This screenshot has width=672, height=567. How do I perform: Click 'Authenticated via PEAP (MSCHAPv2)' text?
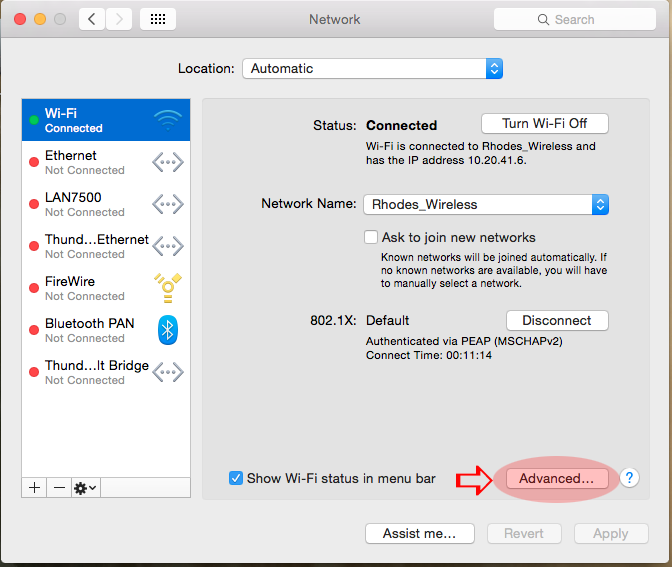(x=464, y=341)
